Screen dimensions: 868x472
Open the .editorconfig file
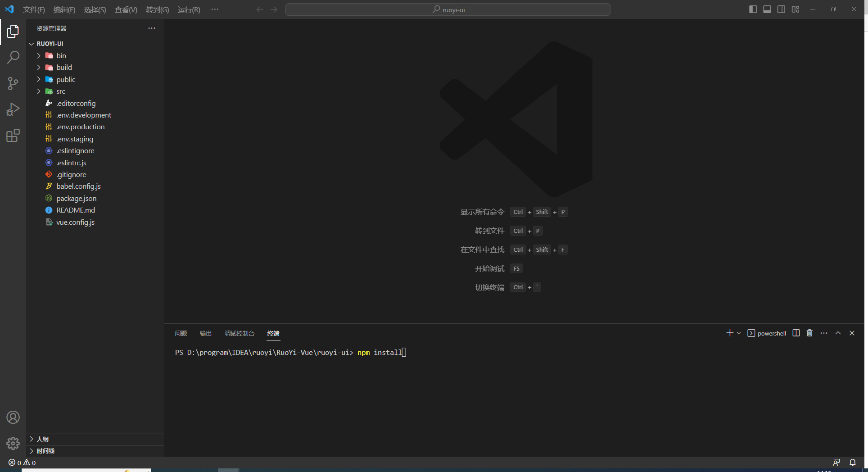pos(95,103)
